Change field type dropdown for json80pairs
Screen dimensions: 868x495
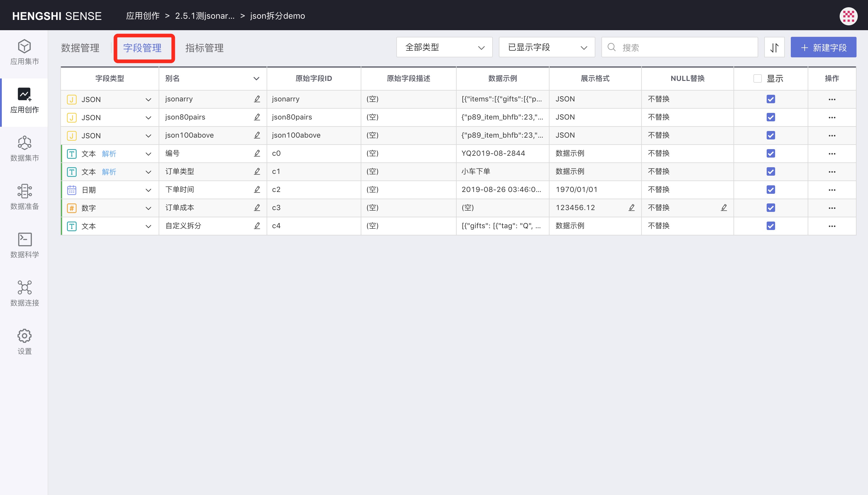148,118
